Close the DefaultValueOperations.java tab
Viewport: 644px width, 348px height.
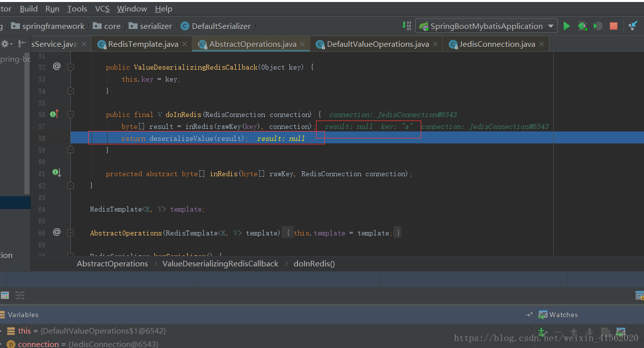click(436, 44)
